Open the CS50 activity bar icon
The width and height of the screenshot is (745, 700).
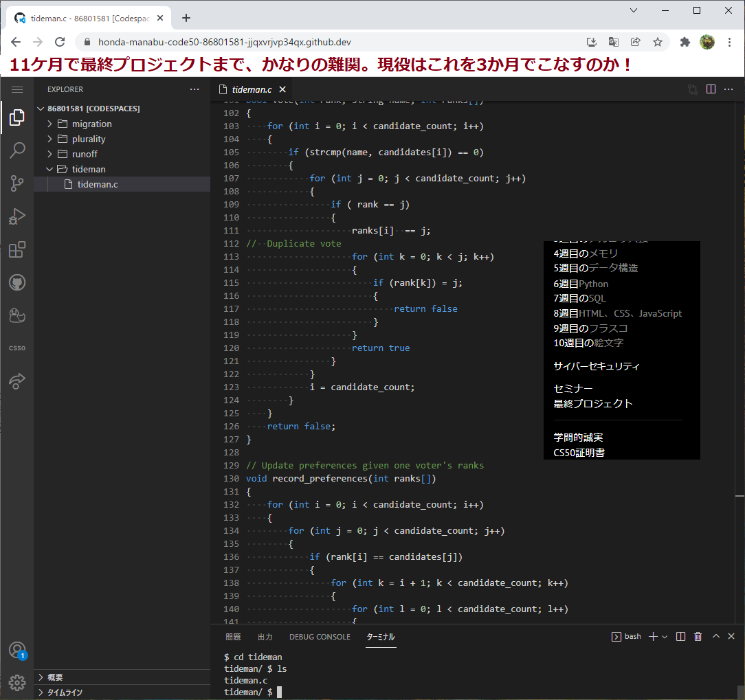coord(17,348)
